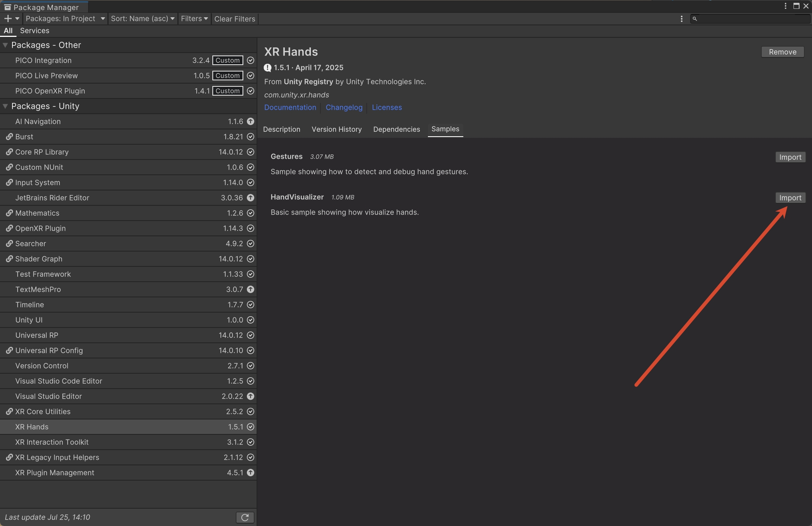Image resolution: width=812 pixels, height=526 pixels.
Task: Import the HandVisualizer sample
Action: tap(790, 198)
